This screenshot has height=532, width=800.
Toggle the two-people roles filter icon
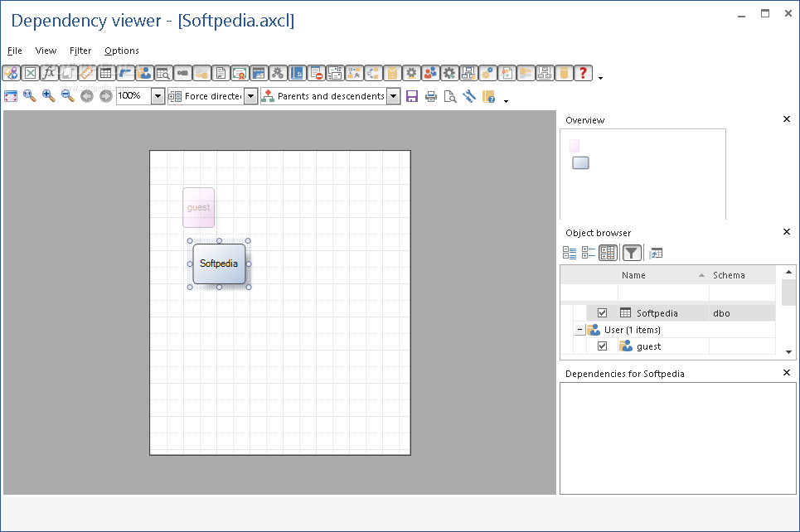[x=430, y=74]
